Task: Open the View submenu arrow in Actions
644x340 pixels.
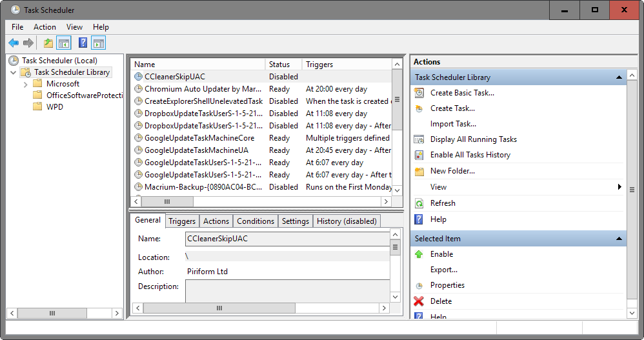Action: click(619, 187)
